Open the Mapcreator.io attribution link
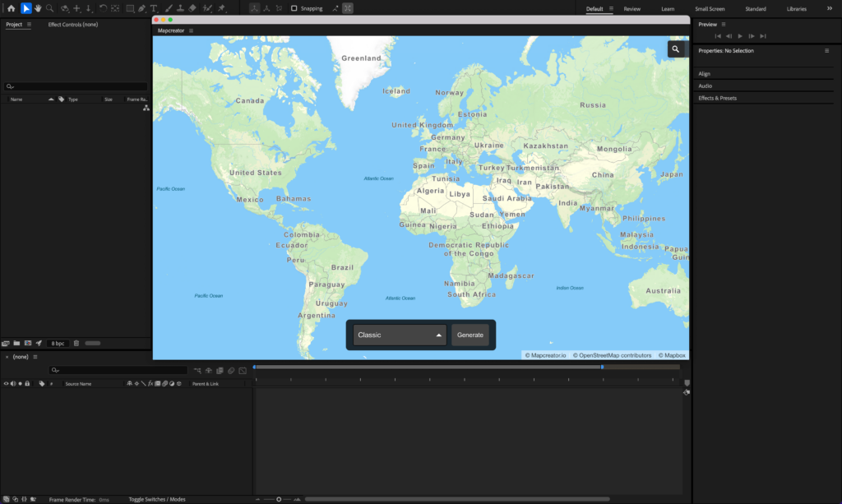842x504 pixels. click(x=545, y=355)
